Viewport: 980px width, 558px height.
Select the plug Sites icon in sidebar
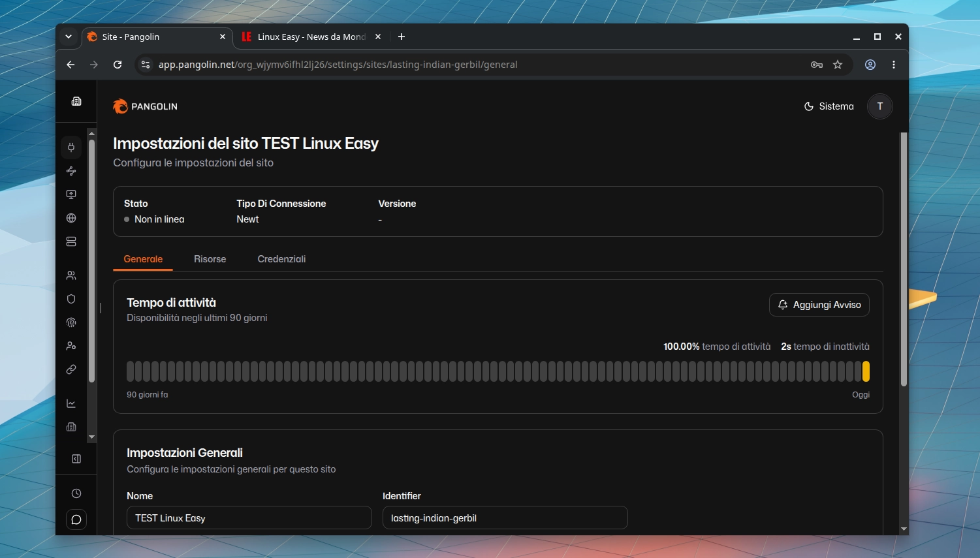(71, 147)
